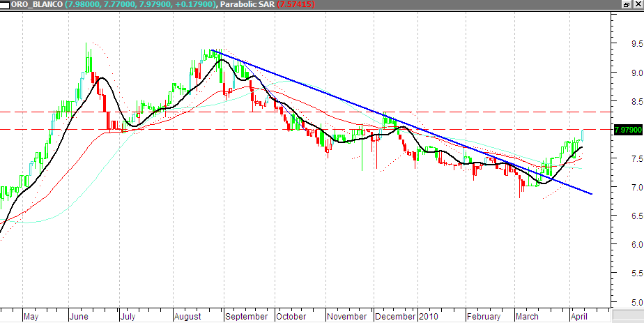Select the ORO_BLANCO symbol title text
This screenshot has width=644, height=323.
coord(37,5)
